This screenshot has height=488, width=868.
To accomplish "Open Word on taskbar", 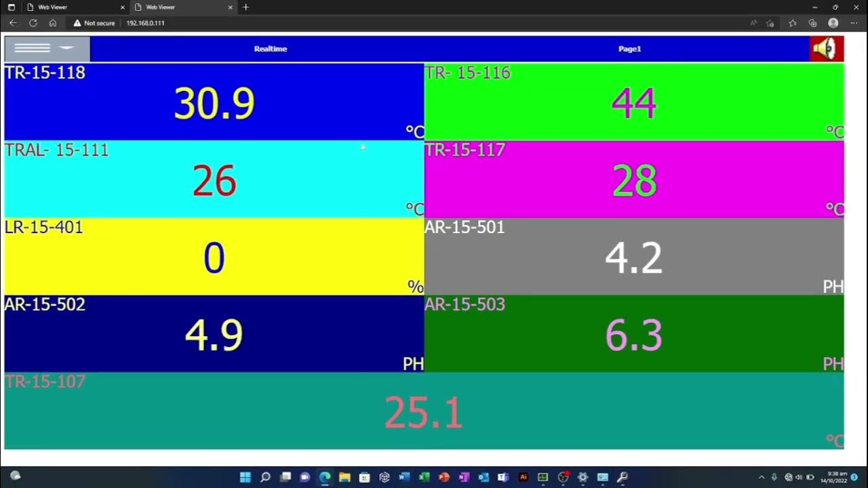I will point(404,477).
